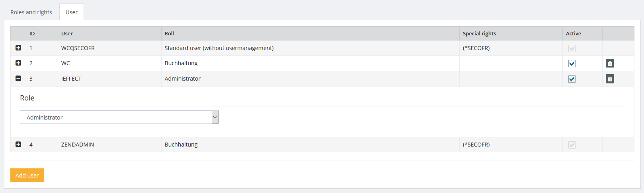Click the Add user button

[x=27, y=175]
